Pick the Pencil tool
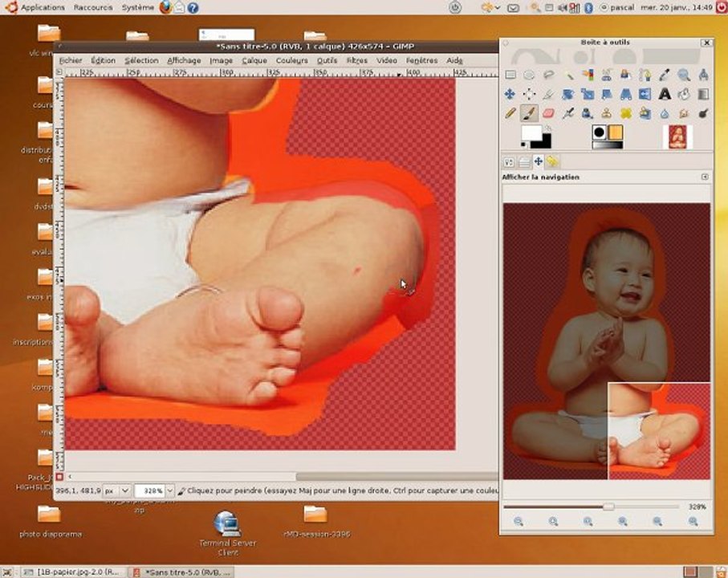Image resolution: width=728 pixels, height=578 pixels. pos(510,113)
